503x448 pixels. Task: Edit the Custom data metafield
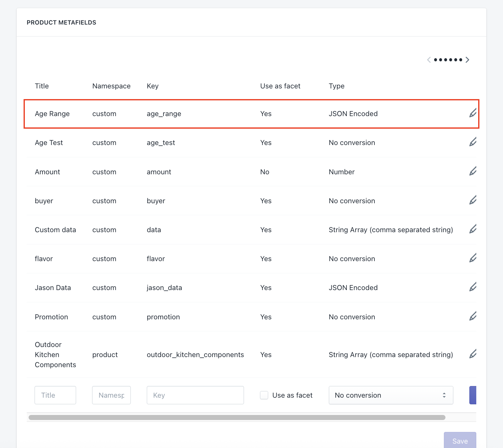pos(473,229)
